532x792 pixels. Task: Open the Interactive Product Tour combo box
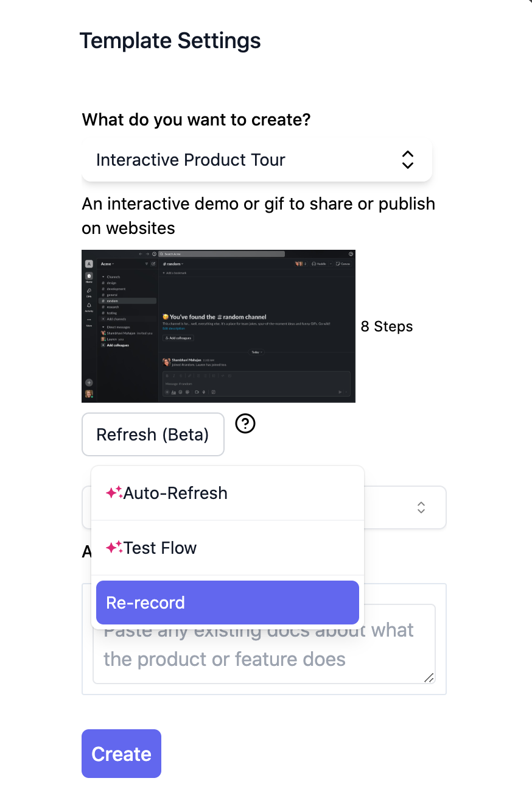click(x=257, y=160)
